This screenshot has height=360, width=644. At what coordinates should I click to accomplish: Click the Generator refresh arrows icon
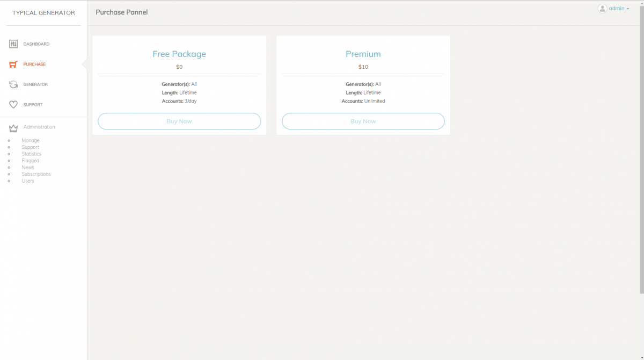pyautogui.click(x=13, y=84)
